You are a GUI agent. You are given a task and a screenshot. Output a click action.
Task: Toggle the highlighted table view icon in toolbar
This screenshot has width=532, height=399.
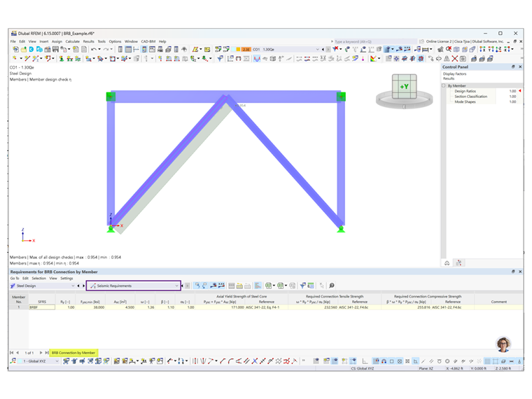pyautogui.click(x=128, y=49)
